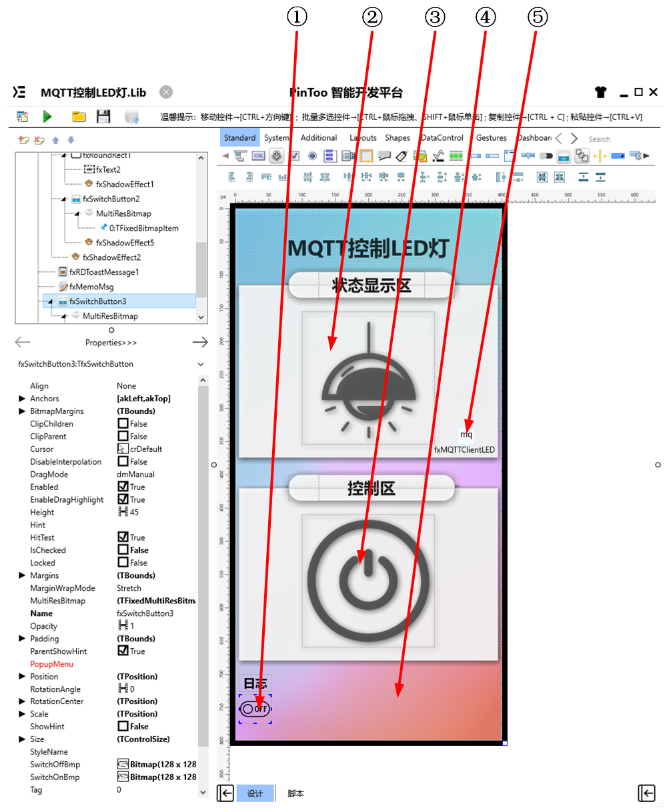Open the fxSwitchButton3:TfxSwitchButton object dropdown
The width and height of the screenshot is (669, 812).
(x=201, y=365)
